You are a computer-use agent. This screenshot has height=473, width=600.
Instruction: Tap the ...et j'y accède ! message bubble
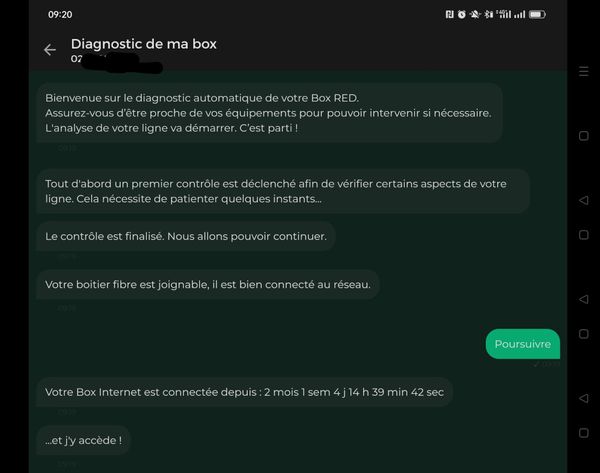coord(83,440)
